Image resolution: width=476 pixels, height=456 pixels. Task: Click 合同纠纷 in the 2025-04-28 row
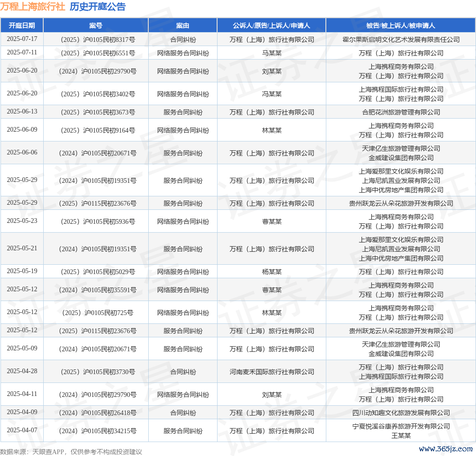183,372
